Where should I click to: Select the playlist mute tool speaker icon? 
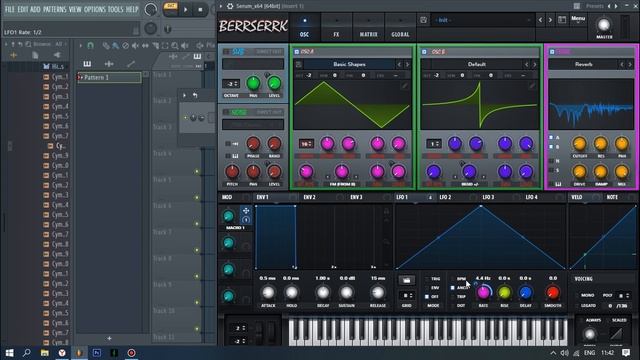coord(136,46)
